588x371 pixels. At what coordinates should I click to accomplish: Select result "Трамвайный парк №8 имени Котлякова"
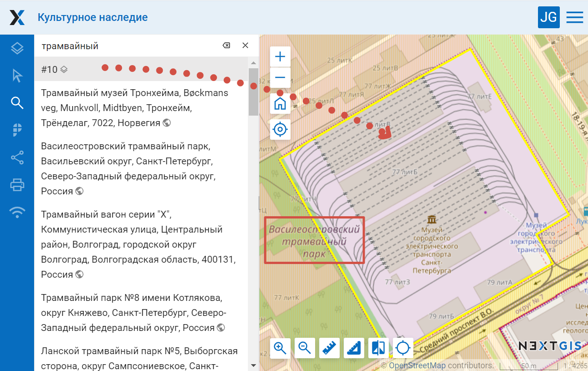141,313
